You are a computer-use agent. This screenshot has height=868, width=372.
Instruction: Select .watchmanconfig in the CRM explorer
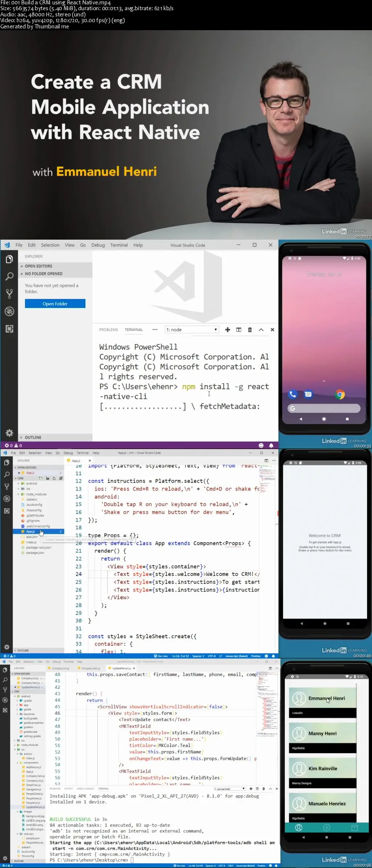click(x=38, y=526)
